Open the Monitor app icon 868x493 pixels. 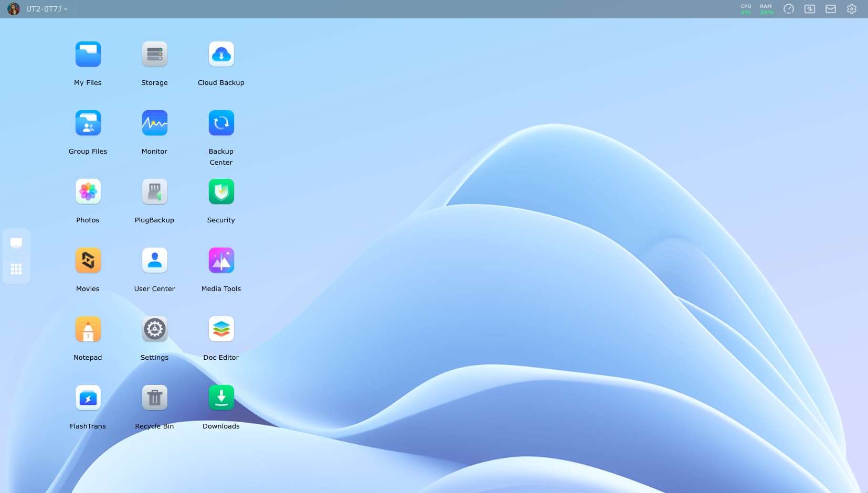coord(154,123)
